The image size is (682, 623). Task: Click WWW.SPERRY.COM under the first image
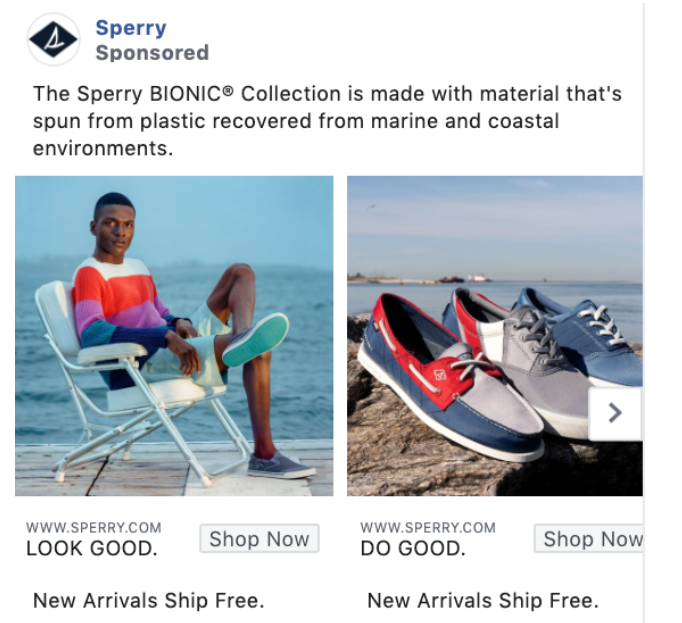click(94, 528)
